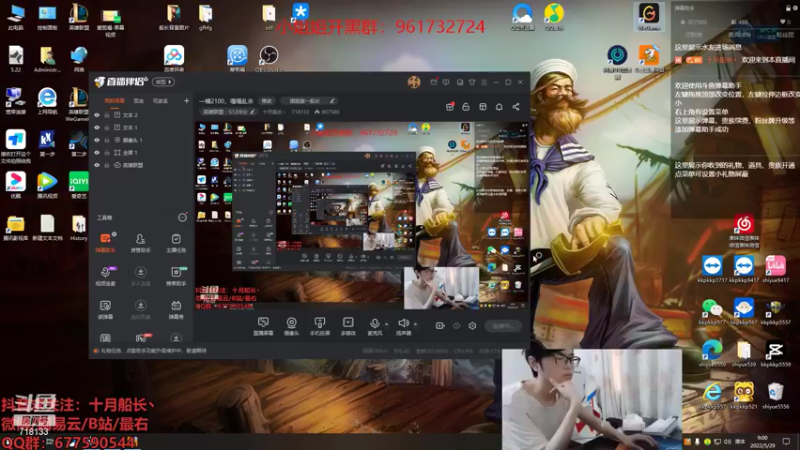This screenshot has height=450, width=800.
Task: Select the 文本 2 layer row
Action: (142, 115)
